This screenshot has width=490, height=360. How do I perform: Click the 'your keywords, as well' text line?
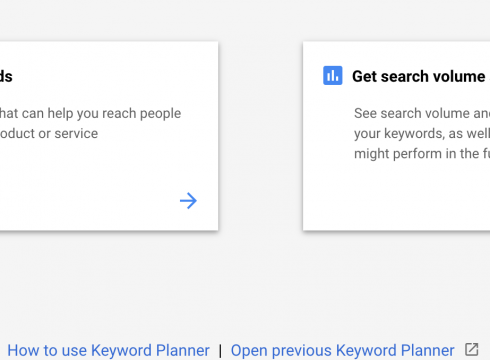pos(422,134)
